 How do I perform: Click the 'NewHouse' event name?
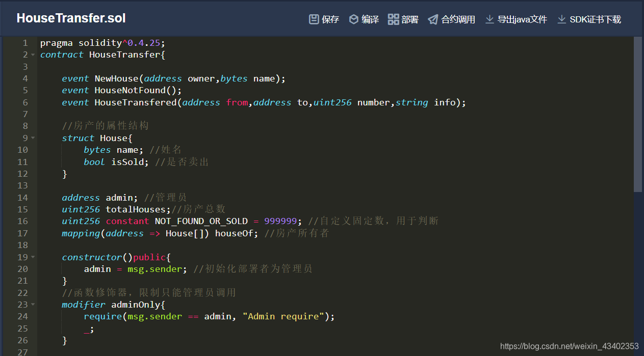[116, 78]
